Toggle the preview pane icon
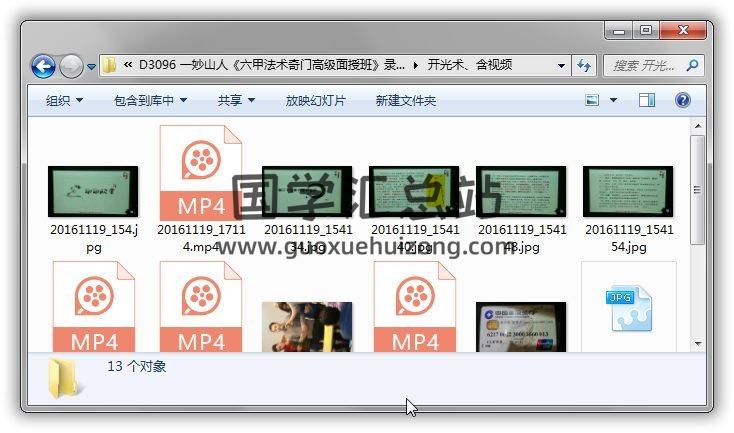The width and height of the screenshot is (734, 433). [647, 100]
